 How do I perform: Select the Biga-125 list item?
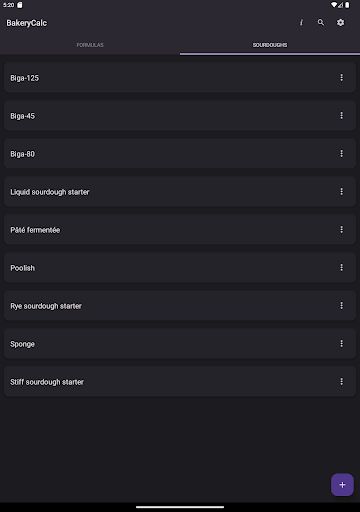pos(180,78)
